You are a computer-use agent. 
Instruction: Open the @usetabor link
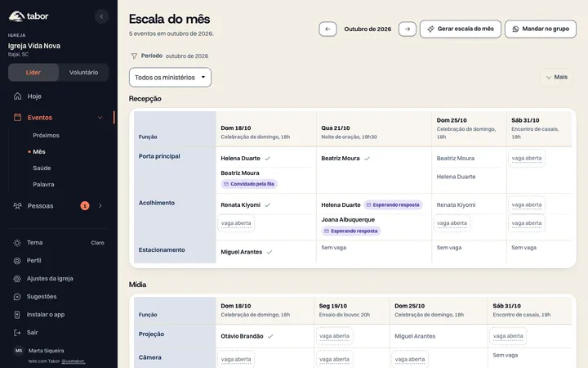coord(73,361)
